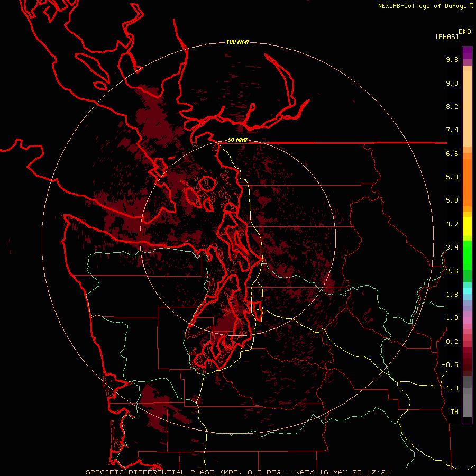476x476 pixels.
Task: Click the TH threshold label
Action: (x=454, y=412)
